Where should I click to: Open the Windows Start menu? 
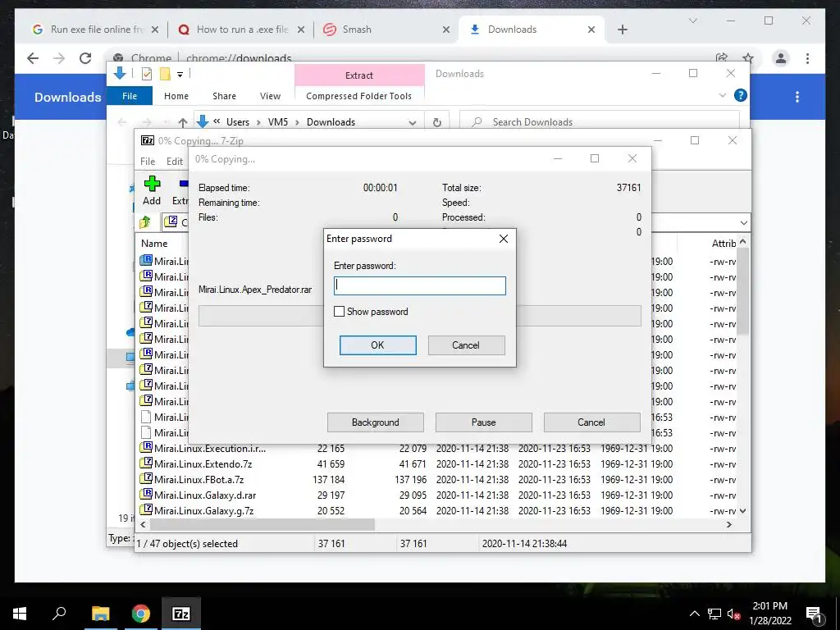coord(20,614)
